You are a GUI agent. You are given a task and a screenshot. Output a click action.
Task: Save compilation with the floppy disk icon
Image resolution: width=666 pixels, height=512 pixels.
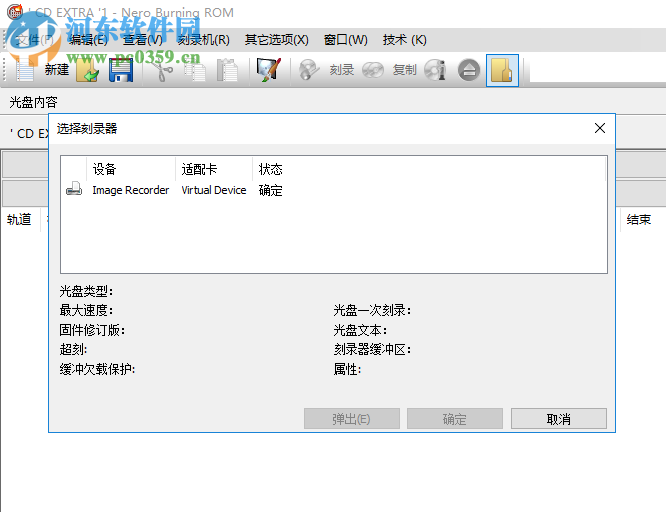coord(121,70)
